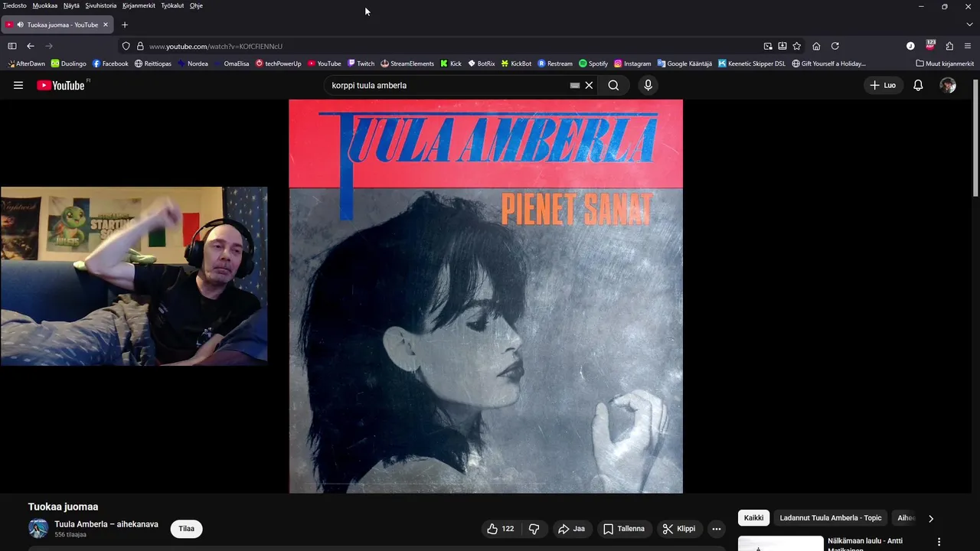Open the on-screen keyboard icon in search box
The width and height of the screenshot is (980, 551).
(x=575, y=86)
